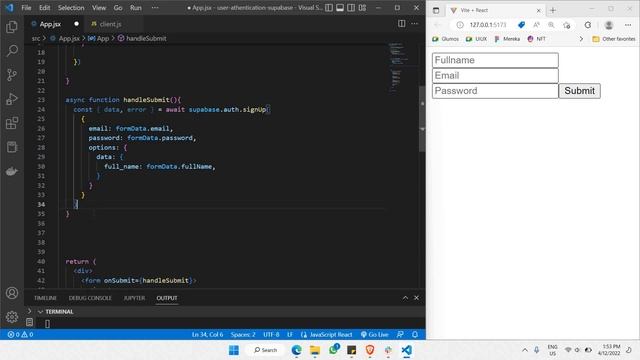Image resolution: width=640 pixels, height=360 pixels.
Task: Toggle secondary side bar layout icon
Action: pyautogui.click(x=351, y=8)
